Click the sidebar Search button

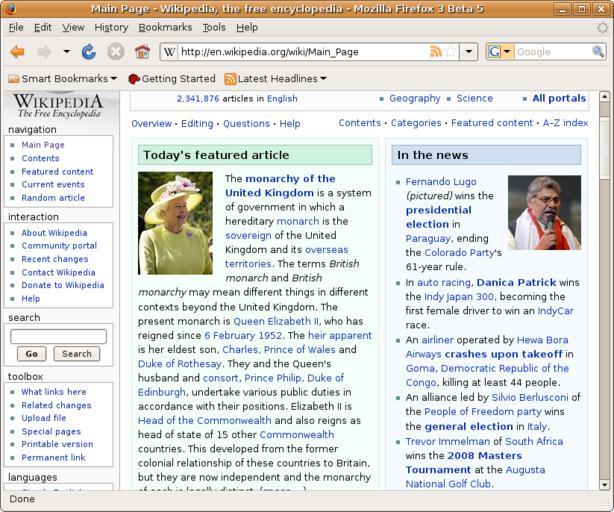[x=77, y=354]
